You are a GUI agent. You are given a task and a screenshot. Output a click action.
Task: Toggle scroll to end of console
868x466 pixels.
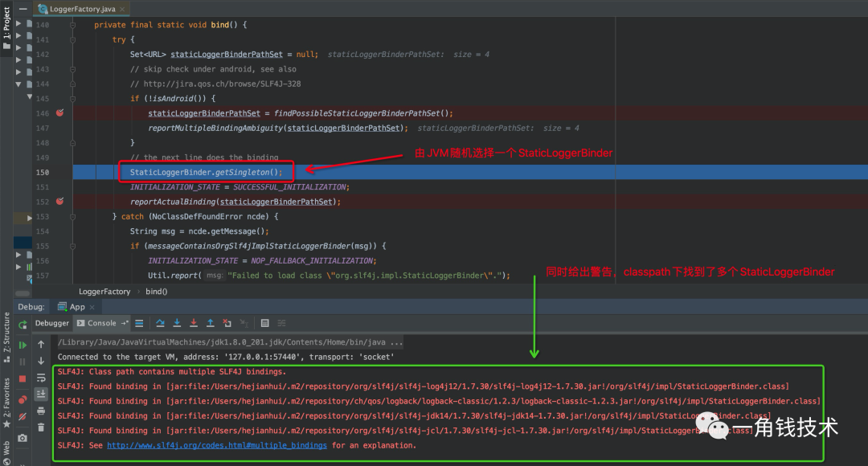(41, 394)
